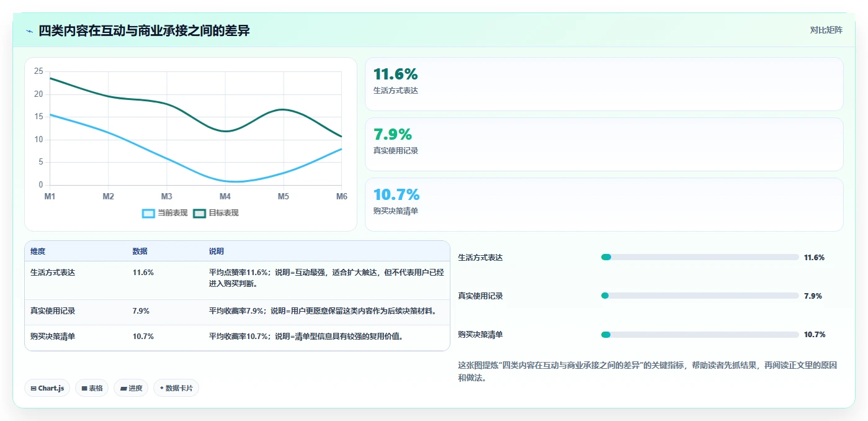Screen dimensions: 868x421
Task: Click the M1 axis label on chart
Action: (x=50, y=196)
